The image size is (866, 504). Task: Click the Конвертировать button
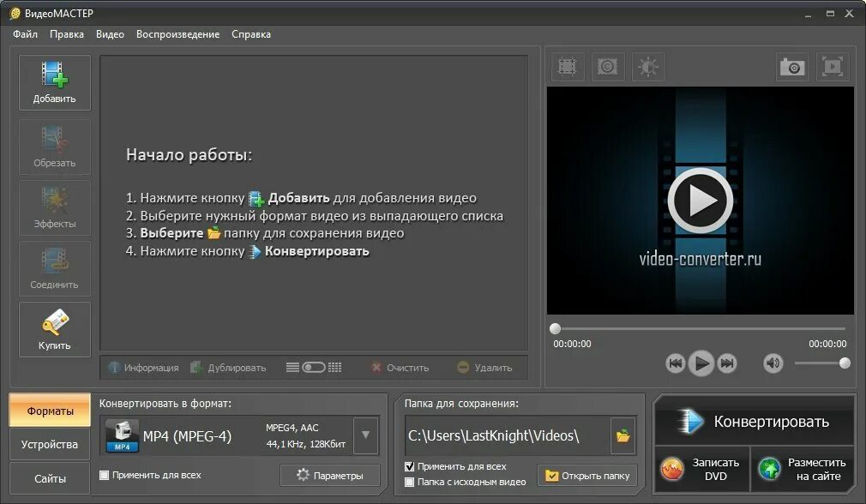coord(755,421)
